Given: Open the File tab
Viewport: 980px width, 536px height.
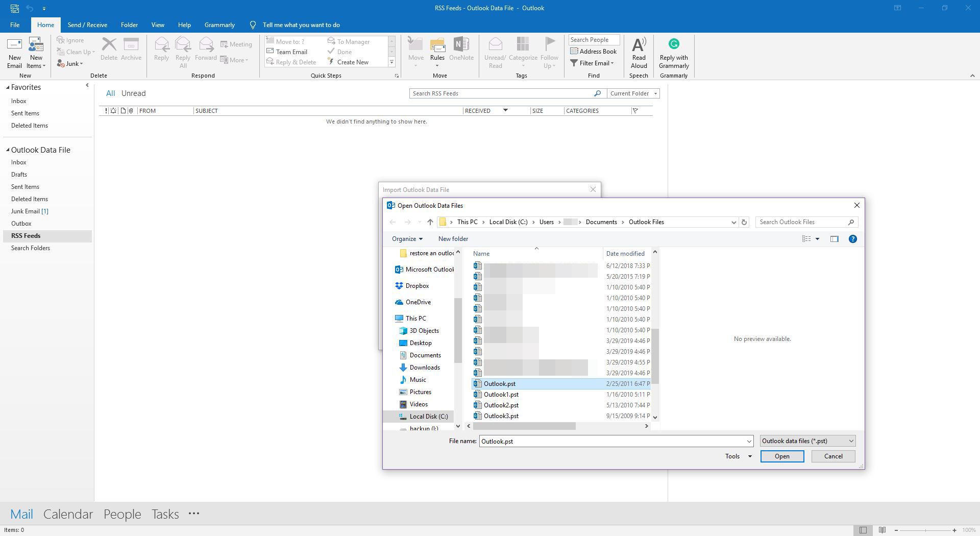Looking at the screenshot, I should click(x=15, y=25).
